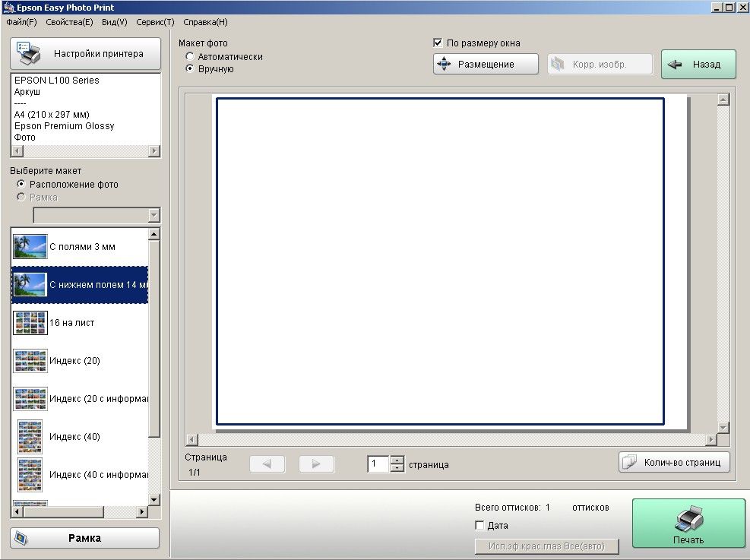750x560 pixels.
Task: Click 'A4 (210 x 297 мм)' paper size text
Action: coord(52,114)
